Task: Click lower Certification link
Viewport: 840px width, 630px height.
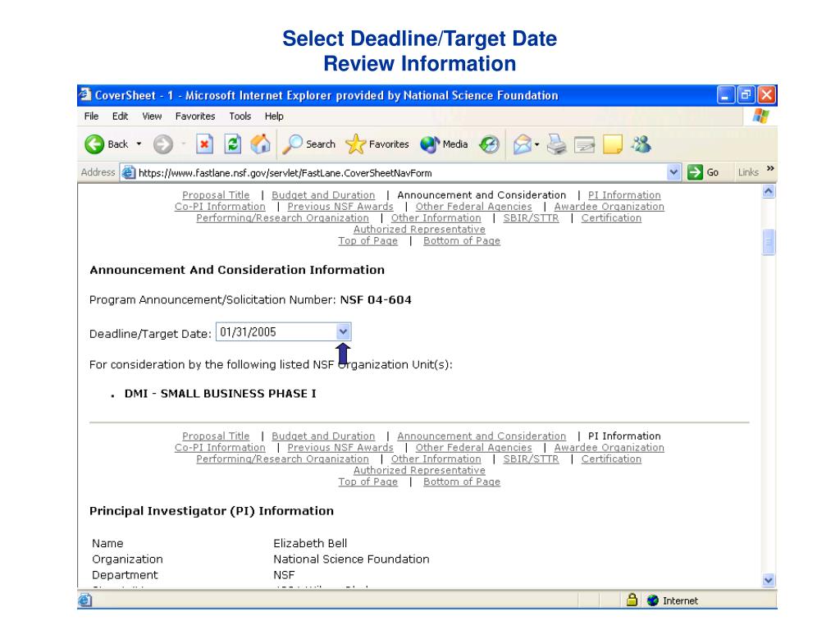Action: [x=611, y=459]
